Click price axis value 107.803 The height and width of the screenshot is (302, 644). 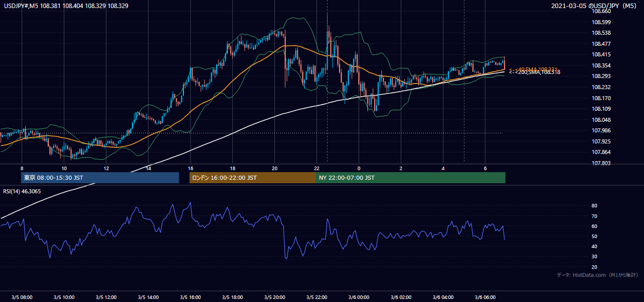601,163
